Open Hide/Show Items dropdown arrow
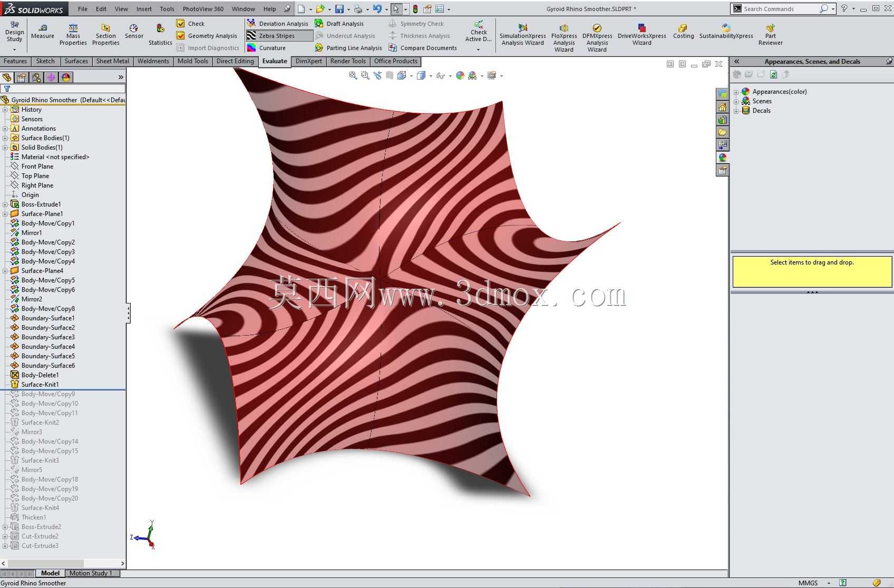This screenshot has height=588, width=894. pyautogui.click(x=450, y=76)
